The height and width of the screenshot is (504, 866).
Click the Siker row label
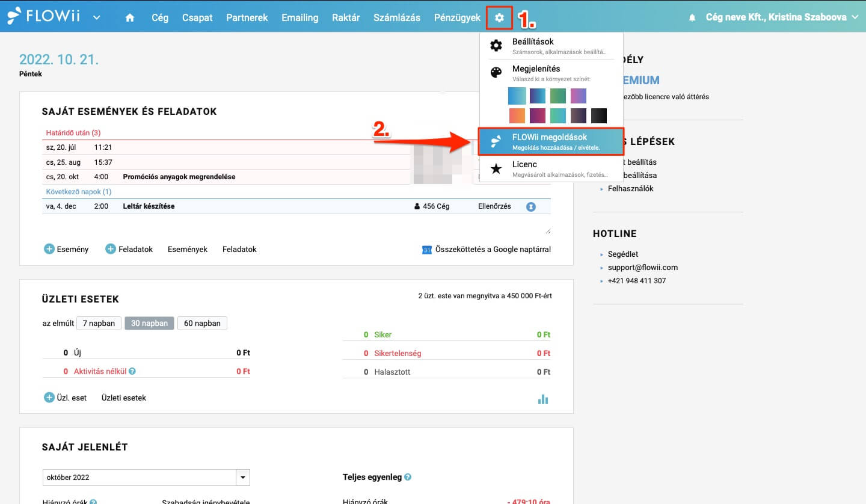coord(382,334)
